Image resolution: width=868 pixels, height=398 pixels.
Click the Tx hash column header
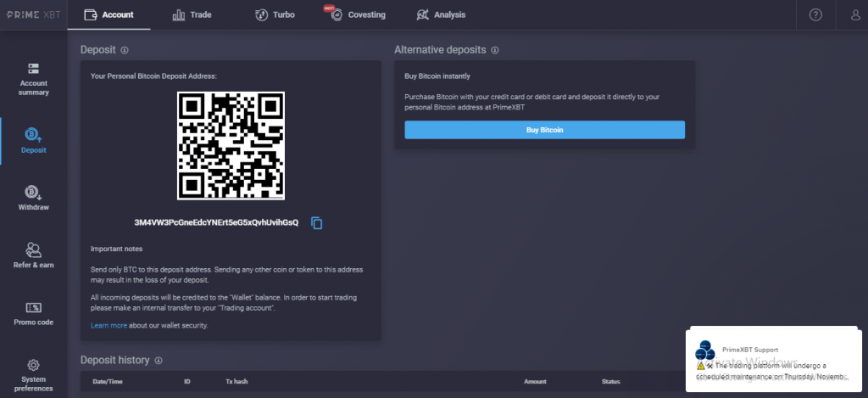(x=236, y=381)
